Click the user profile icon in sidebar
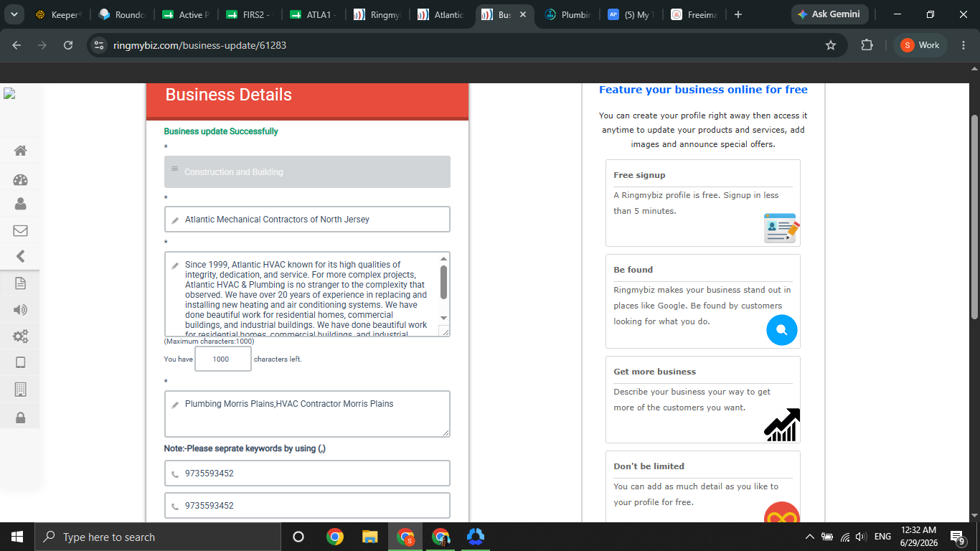This screenshot has height=551, width=980. click(20, 204)
